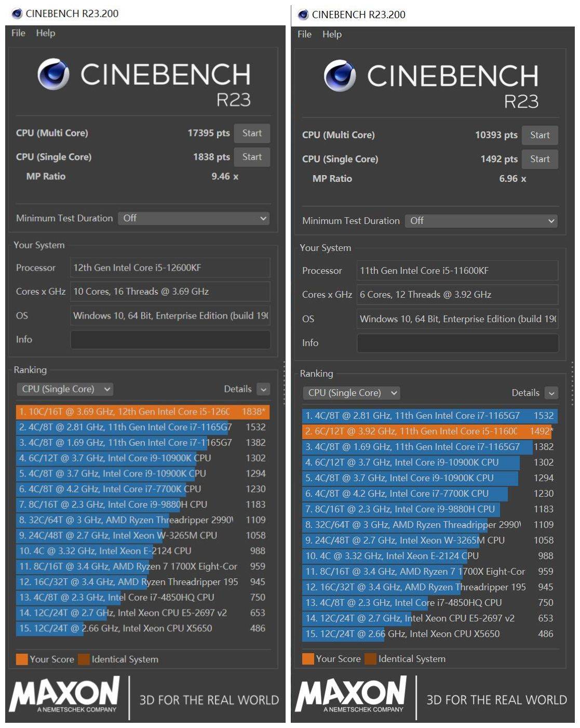The width and height of the screenshot is (580, 728).
Task: Click the Info field in the right window
Action: pyautogui.click(x=457, y=343)
